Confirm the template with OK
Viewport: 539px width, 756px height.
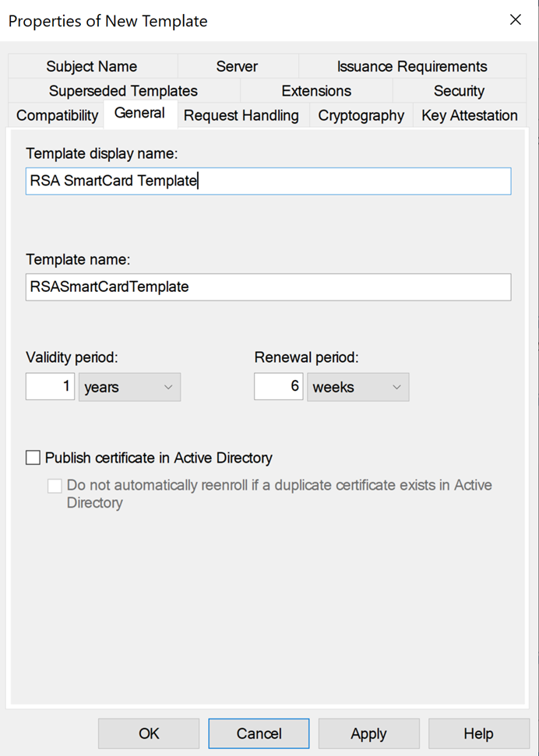[x=148, y=733]
